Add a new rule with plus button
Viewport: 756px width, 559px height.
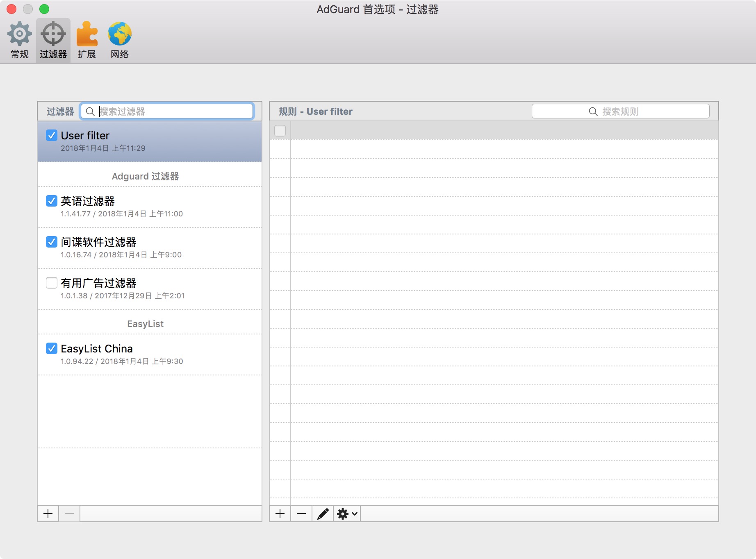click(280, 514)
